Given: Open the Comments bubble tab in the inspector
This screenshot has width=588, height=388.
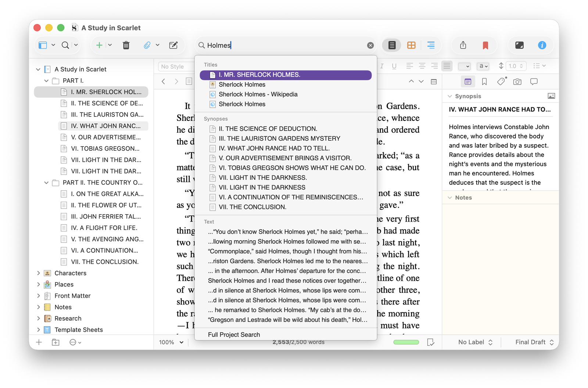Looking at the screenshot, I should point(534,82).
